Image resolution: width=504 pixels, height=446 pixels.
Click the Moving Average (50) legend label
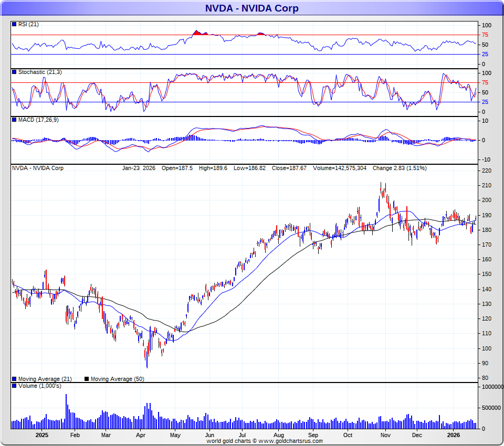click(117, 379)
